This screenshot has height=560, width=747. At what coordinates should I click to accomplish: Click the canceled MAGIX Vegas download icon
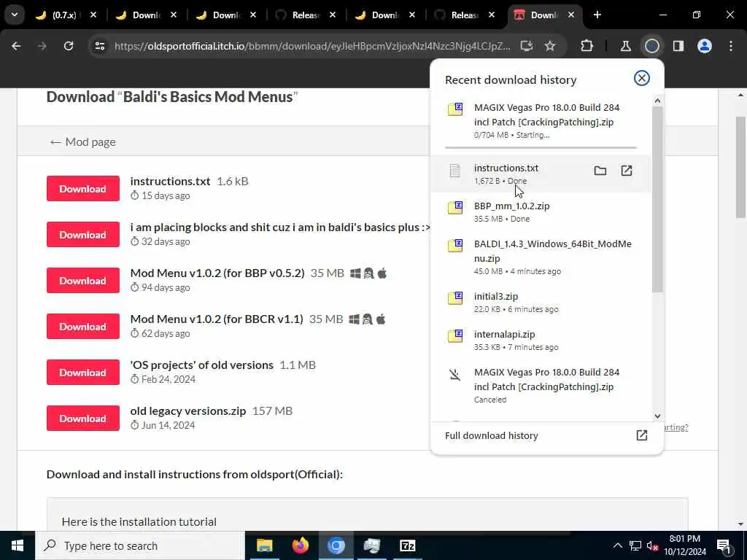(x=455, y=375)
